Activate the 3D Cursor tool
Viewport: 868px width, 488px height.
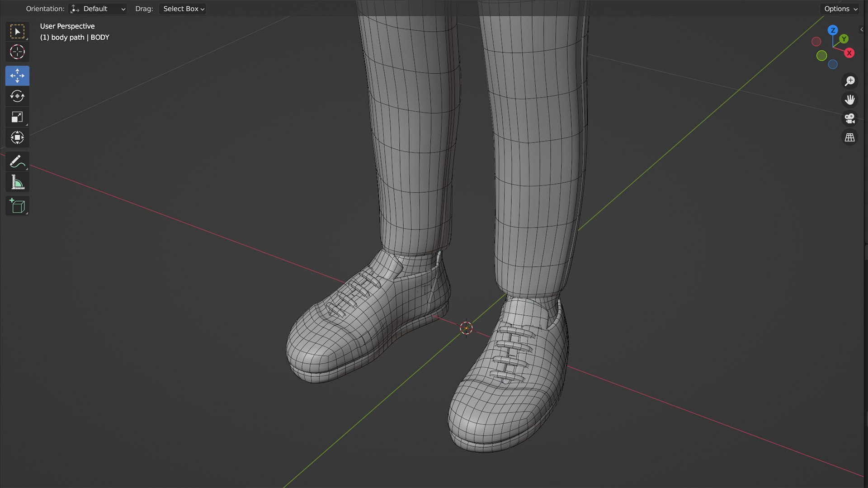[x=17, y=52]
